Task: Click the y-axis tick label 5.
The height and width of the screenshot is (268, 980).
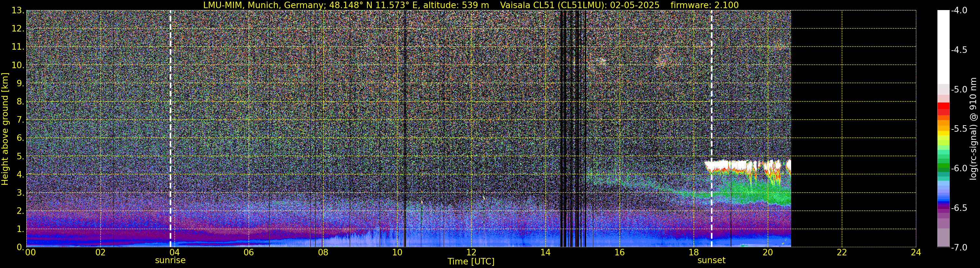Action: tap(20, 156)
